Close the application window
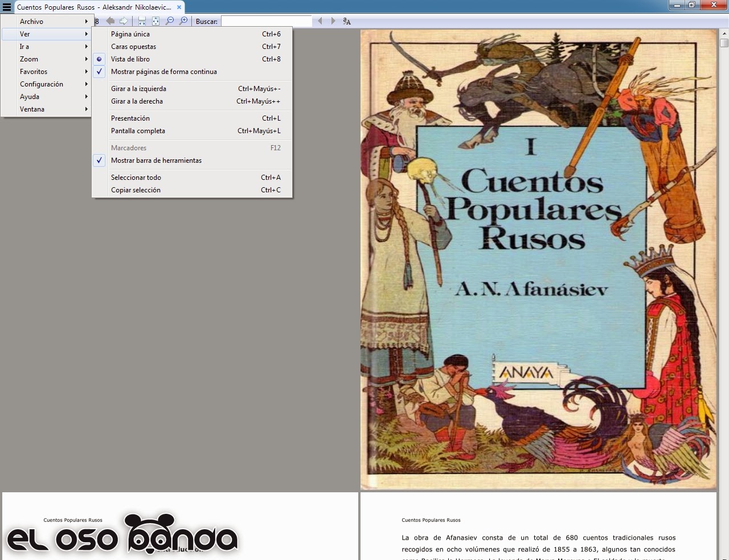This screenshot has width=729, height=560. pos(714,5)
